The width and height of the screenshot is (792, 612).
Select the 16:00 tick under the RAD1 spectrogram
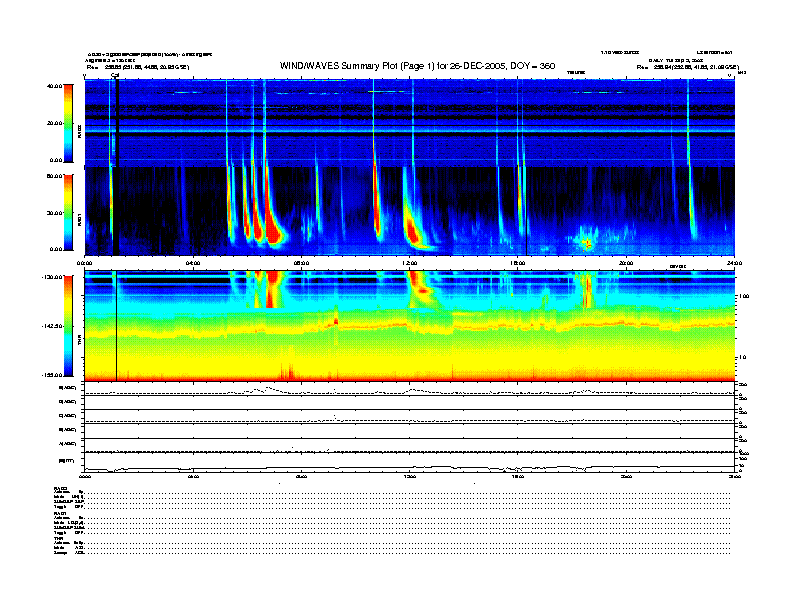pos(517,263)
